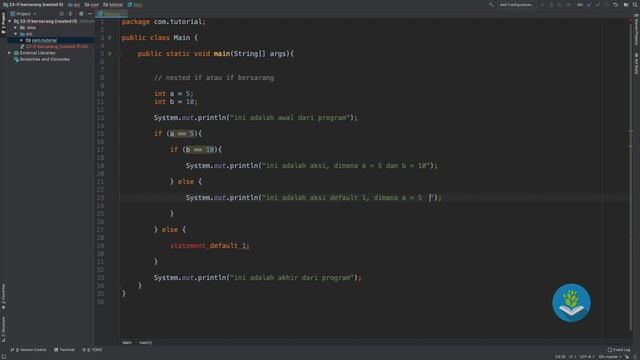Open the Version Control tool window
This screenshot has width=640, height=360.
(x=28, y=350)
